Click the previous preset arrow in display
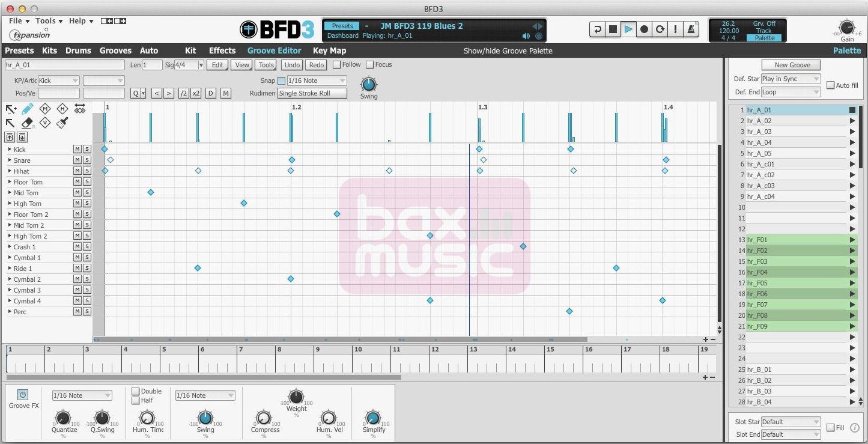Image resolution: width=868 pixels, height=444 pixels. 535,26
